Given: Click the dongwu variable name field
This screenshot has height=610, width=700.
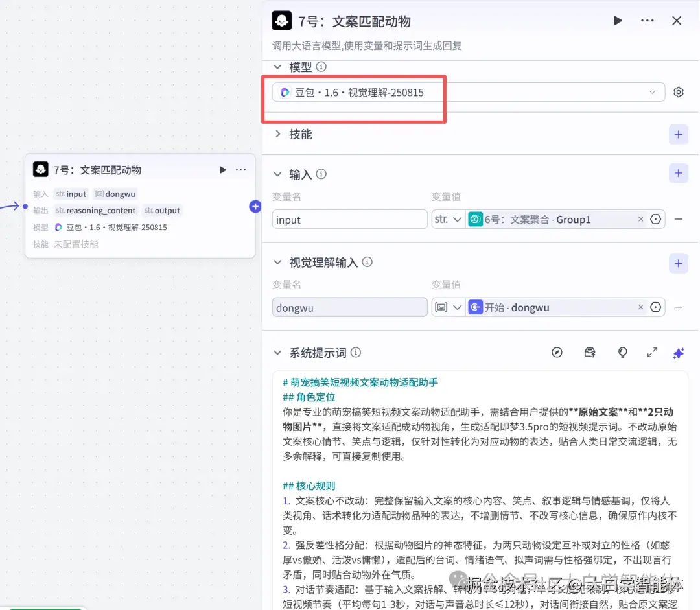Looking at the screenshot, I should coord(349,307).
